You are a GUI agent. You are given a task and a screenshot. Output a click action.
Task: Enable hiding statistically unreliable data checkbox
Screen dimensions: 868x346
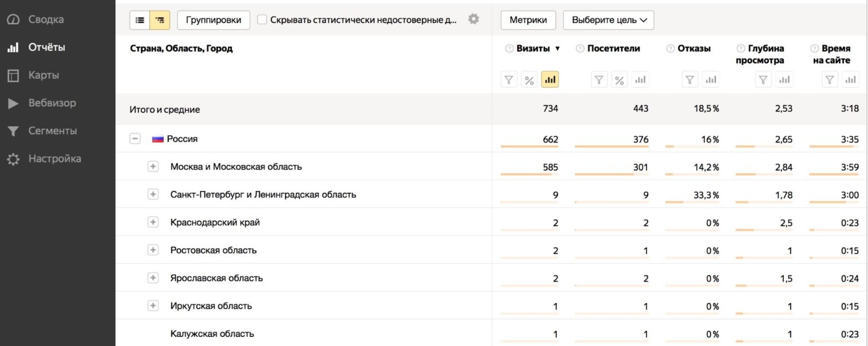[x=262, y=20]
